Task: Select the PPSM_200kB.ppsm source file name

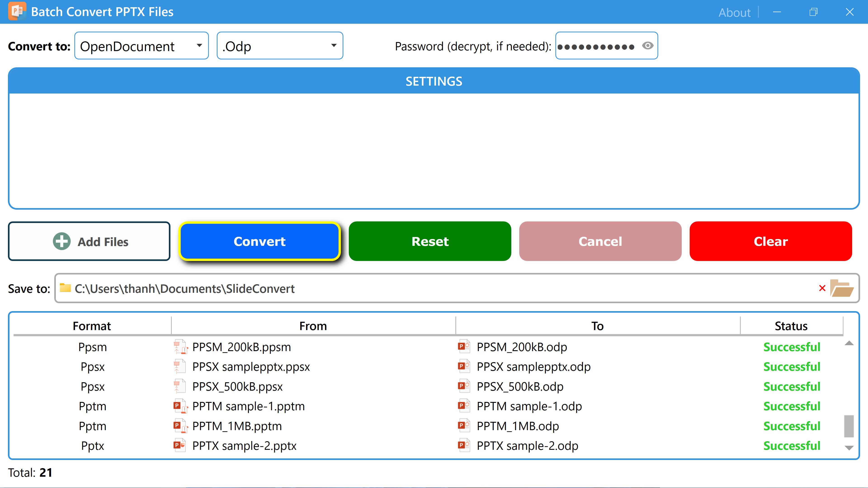Action: [x=241, y=347]
